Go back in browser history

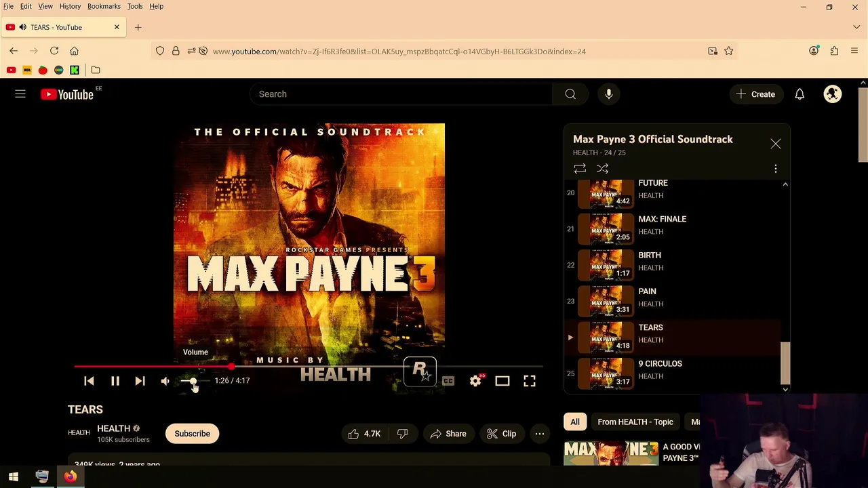14,51
